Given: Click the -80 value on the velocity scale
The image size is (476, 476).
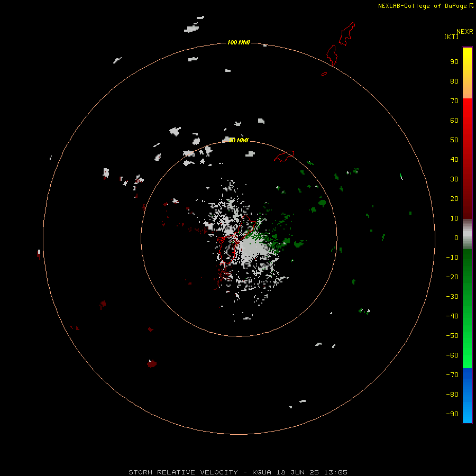Looking at the screenshot, I should (452, 395).
